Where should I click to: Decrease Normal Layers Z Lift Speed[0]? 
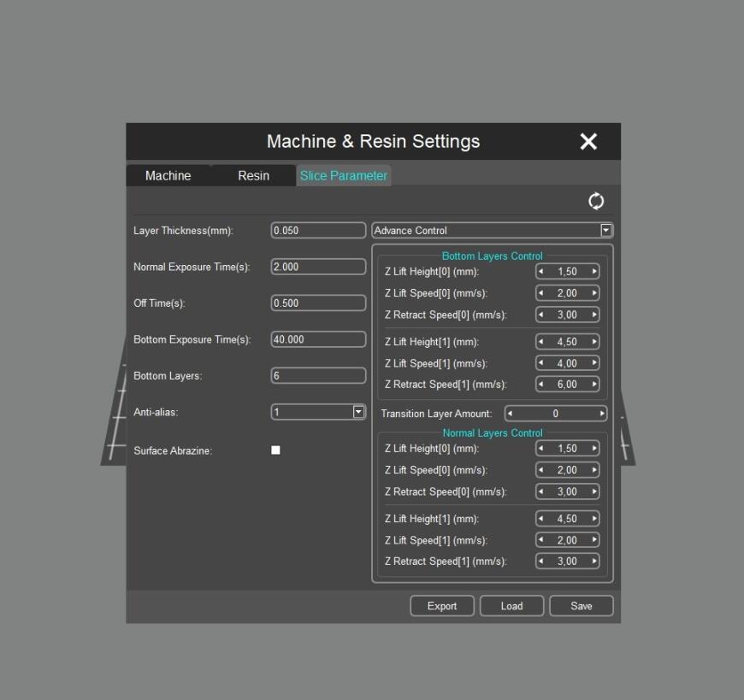point(541,470)
